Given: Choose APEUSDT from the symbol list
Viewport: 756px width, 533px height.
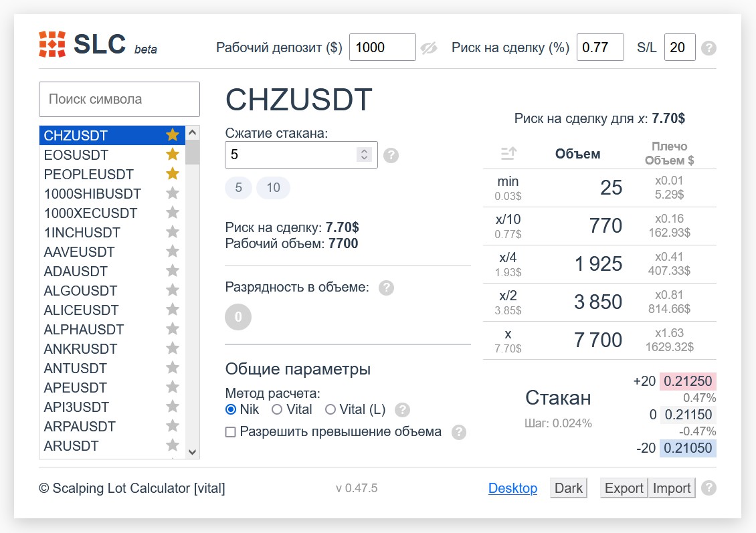Looking at the screenshot, I should 76,388.
